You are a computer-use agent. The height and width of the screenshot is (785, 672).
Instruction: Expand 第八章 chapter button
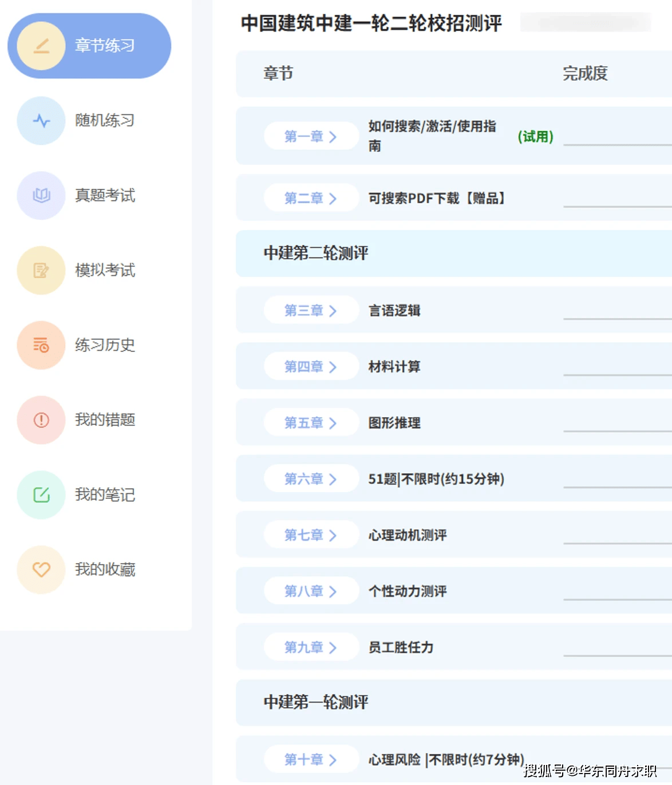pyautogui.click(x=311, y=591)
